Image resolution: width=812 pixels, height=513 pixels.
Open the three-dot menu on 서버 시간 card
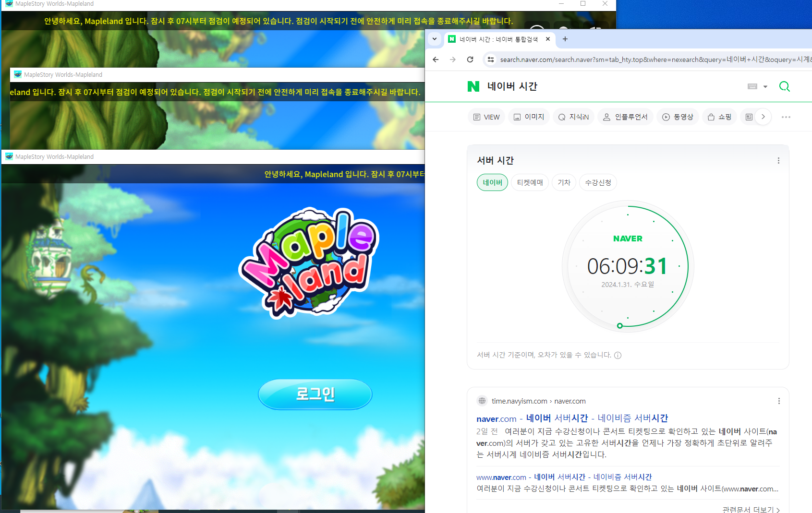click(778, 161)
